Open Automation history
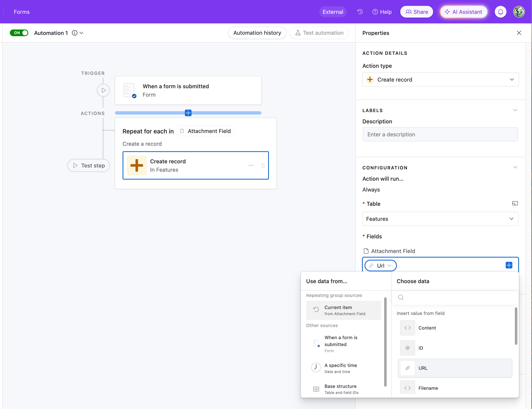 (257, 33)
